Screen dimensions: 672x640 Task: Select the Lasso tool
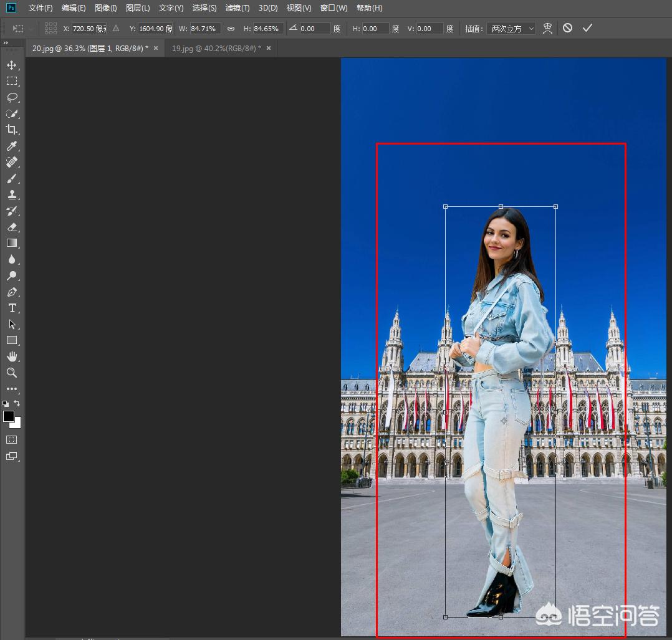pos(12,97)
